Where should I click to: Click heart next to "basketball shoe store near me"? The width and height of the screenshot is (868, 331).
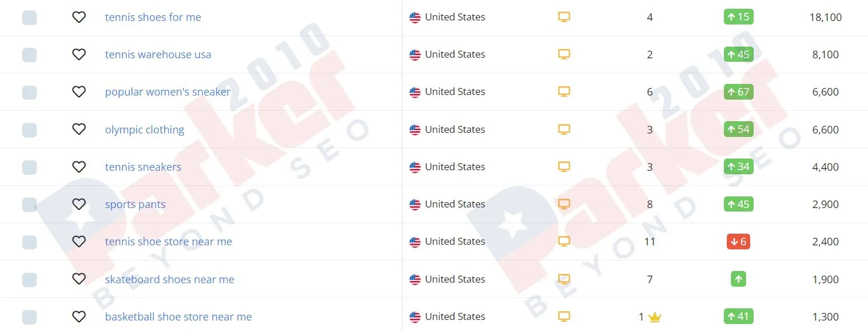pos(79,317)
